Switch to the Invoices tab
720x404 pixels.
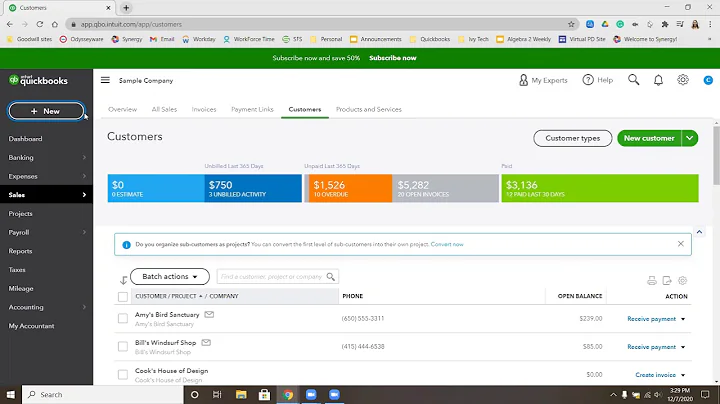204,109
